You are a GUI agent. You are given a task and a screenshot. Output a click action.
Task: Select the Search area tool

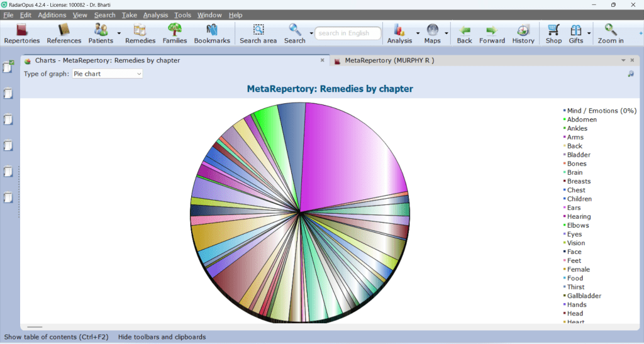(x=258, y=34)
